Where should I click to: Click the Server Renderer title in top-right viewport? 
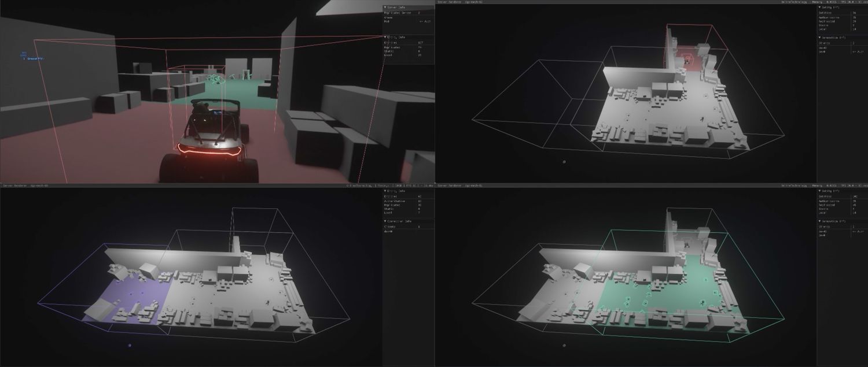449,2
